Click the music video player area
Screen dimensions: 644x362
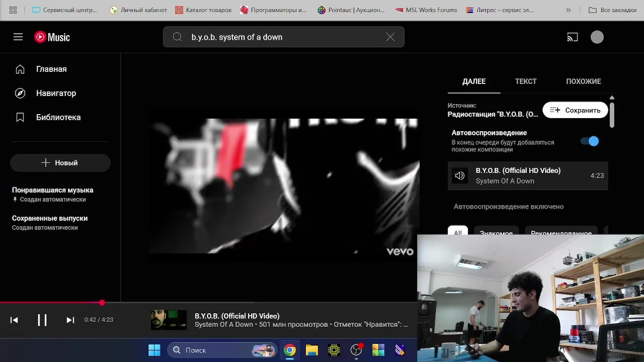[284, 186]
